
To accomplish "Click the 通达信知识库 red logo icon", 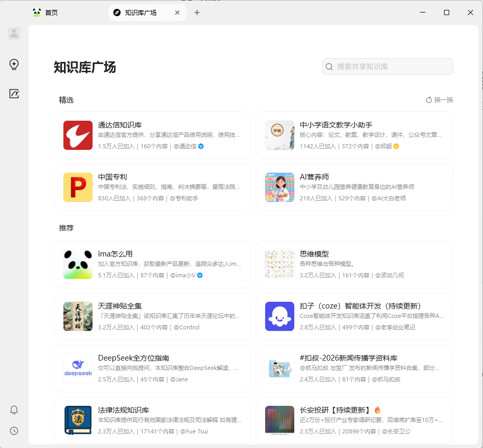I will pos(78,135).
